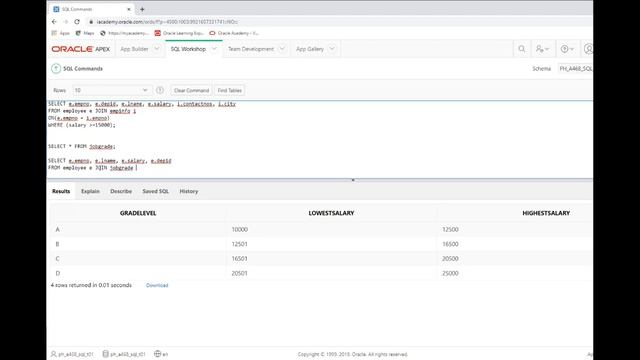
Task: Click the HIGHESTSALARY column header
Action: click(x=546, y=213)
